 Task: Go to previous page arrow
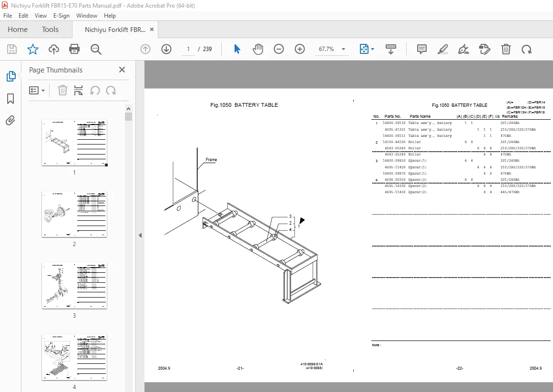[145, 49]
